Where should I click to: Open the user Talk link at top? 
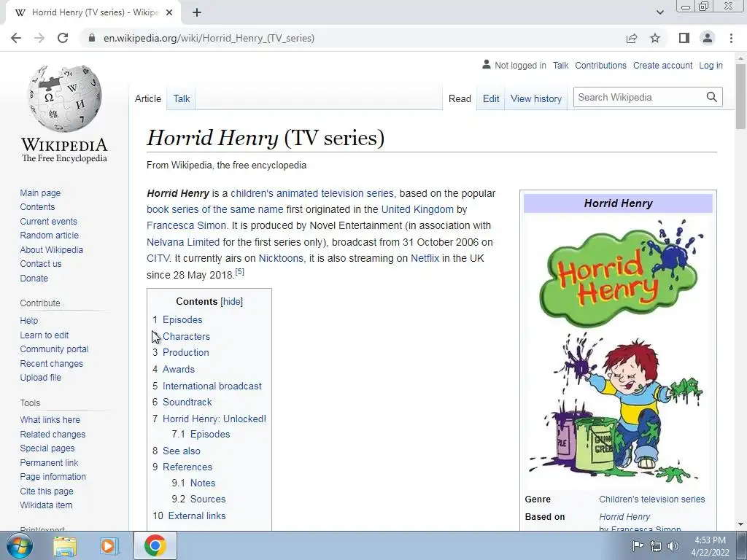click(561, 65)
